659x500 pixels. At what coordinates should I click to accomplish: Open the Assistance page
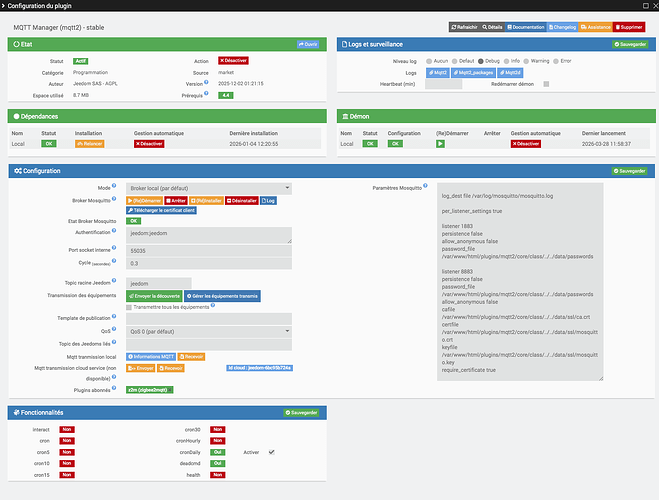(596, 27)
